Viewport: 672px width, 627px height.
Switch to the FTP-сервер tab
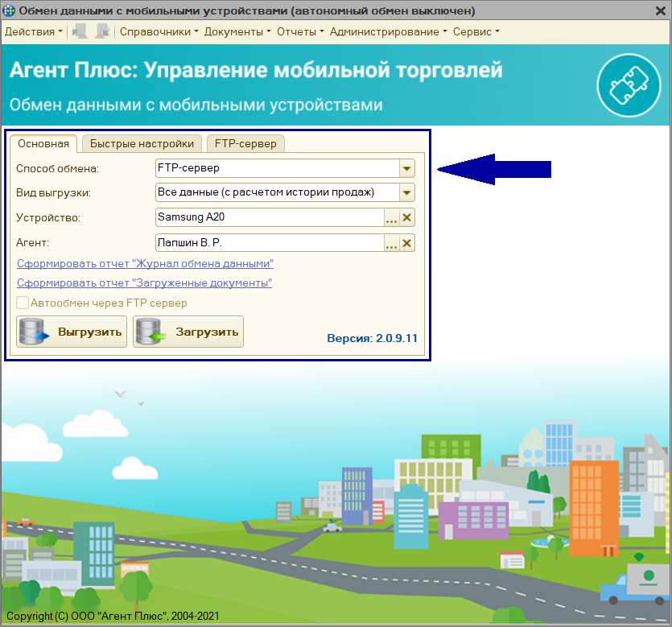(245, 143)
